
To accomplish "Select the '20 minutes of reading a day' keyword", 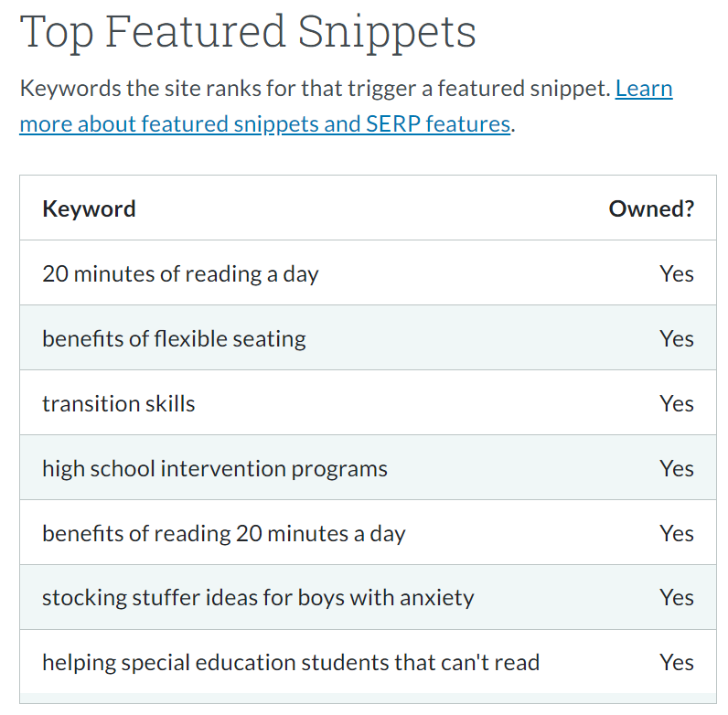I will tap(180, 273).
